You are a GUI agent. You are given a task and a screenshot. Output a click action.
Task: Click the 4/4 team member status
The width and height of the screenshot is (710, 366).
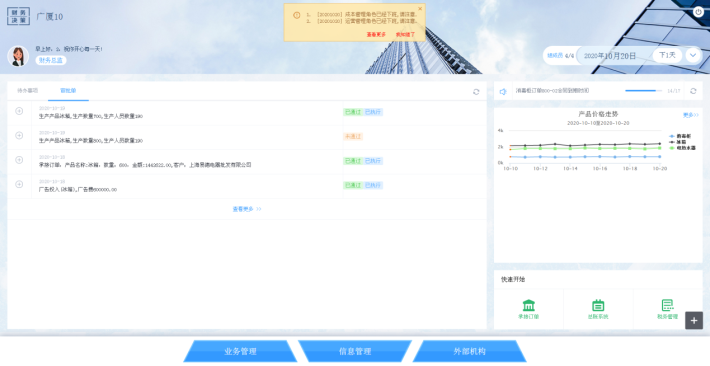pos(569,56)
